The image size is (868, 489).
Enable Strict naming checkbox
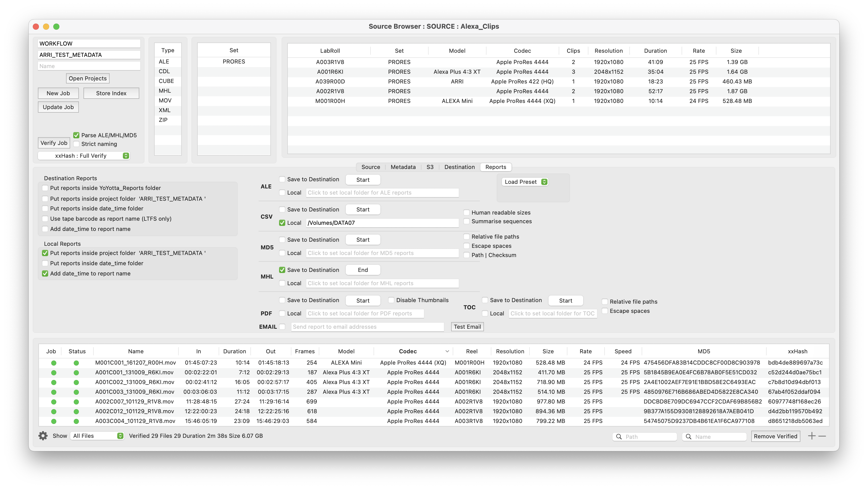click(x=77, y=144)
